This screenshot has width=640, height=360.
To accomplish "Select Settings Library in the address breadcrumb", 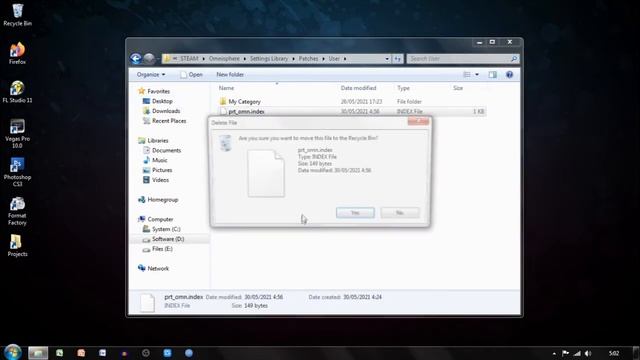I will 269,59.
